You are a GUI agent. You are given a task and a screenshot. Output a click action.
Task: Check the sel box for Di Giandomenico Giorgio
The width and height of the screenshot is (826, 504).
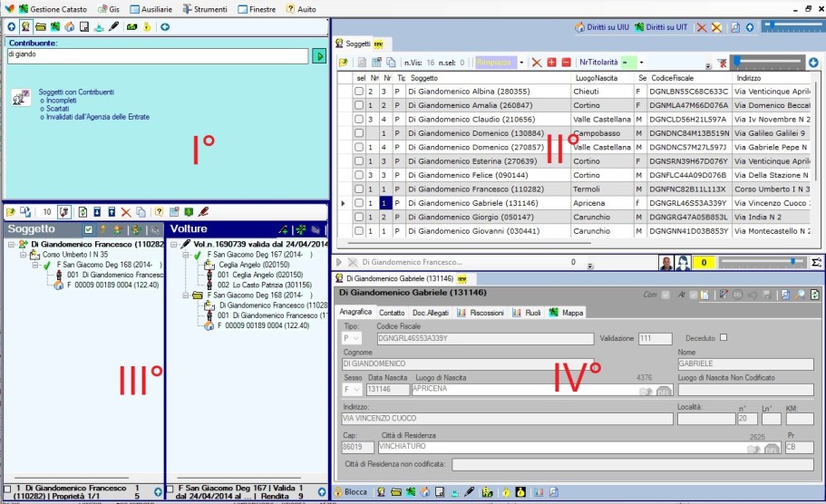coord(359,218)
